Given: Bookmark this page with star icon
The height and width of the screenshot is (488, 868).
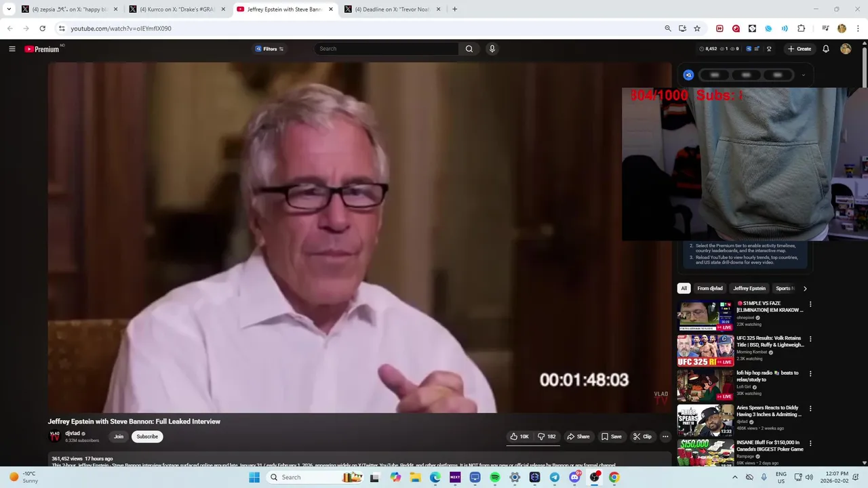Looking at the screenshot, I should point(696,28).
